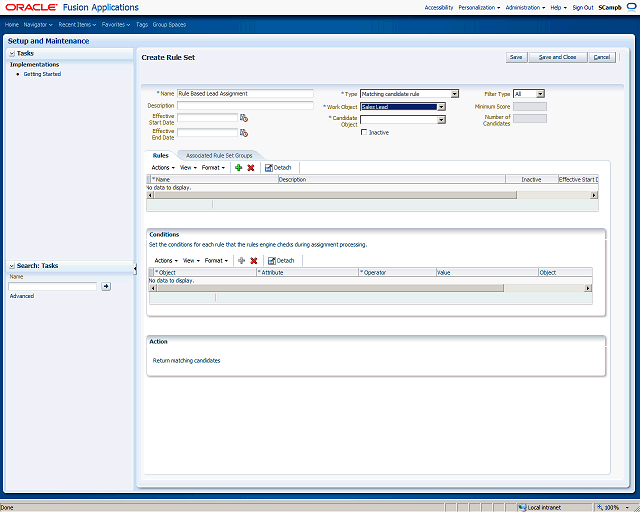Open calendar picker for Effective End Date
This screenshot has width=640, height=512.
pos(244,133)
